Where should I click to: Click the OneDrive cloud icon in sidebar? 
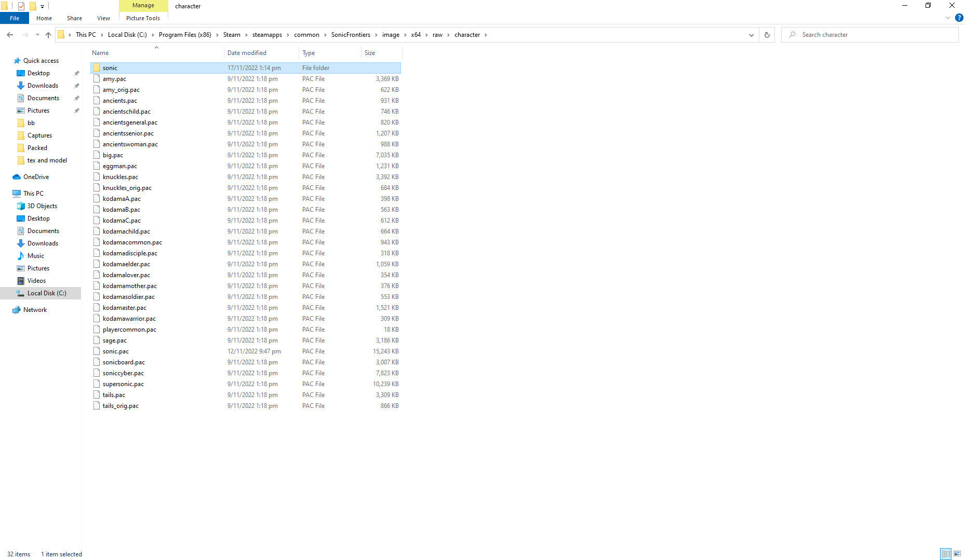(17, 177)
